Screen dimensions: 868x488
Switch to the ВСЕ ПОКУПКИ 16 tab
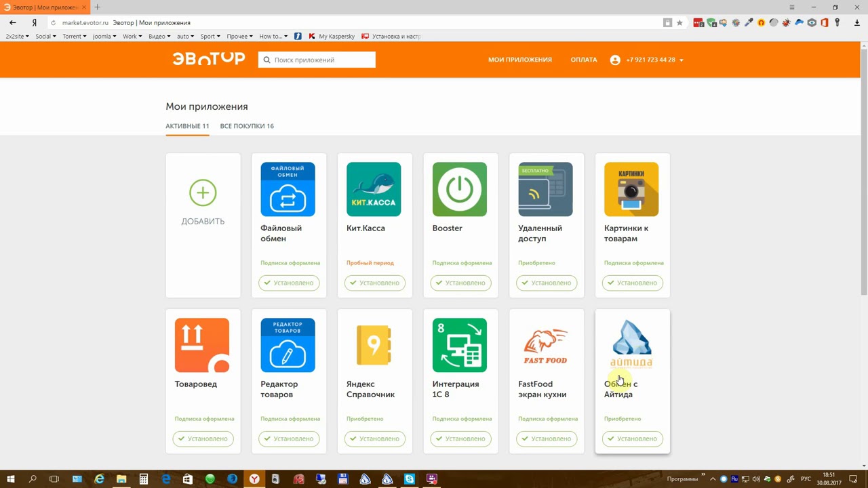(x=247, y=126)
